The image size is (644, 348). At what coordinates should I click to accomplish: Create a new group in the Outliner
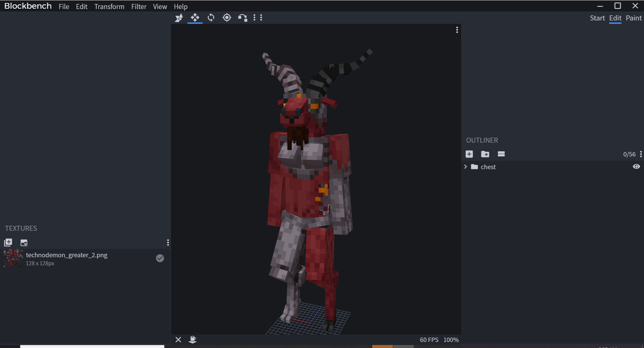click(x=485, y=154)
